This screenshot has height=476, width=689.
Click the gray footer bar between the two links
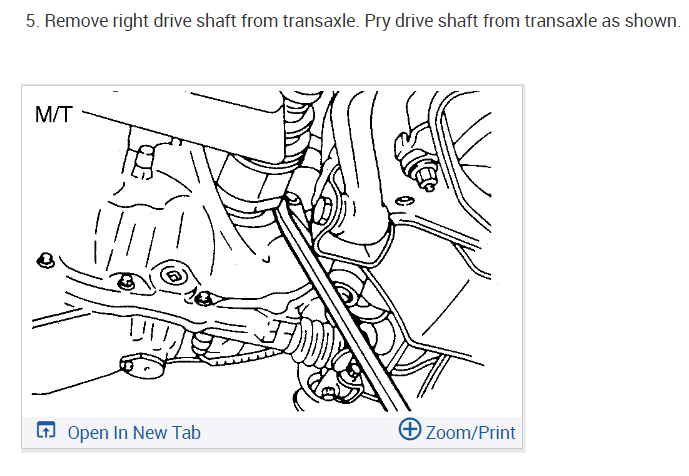click(299, 432)
